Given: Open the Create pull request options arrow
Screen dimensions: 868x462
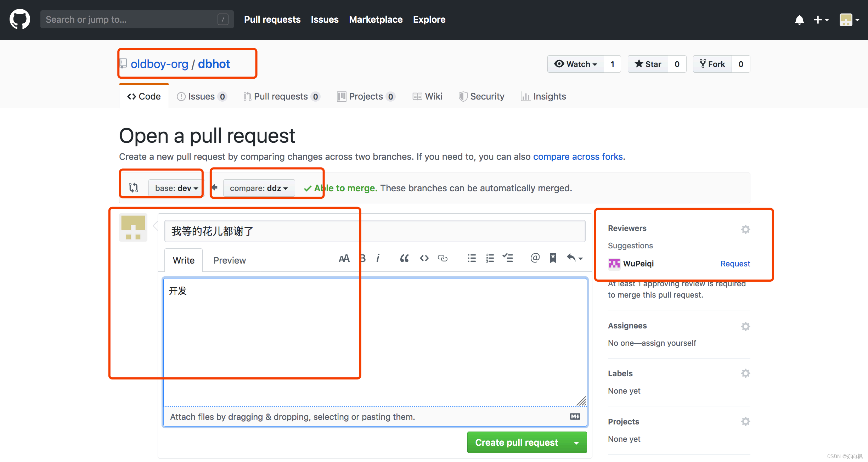Looking at the screenshot, I should 576,443.
